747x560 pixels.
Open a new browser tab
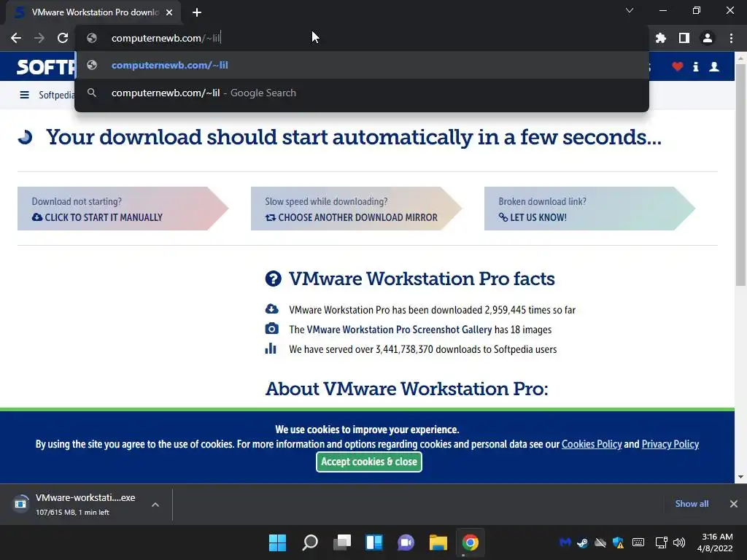tap(197, 12)
